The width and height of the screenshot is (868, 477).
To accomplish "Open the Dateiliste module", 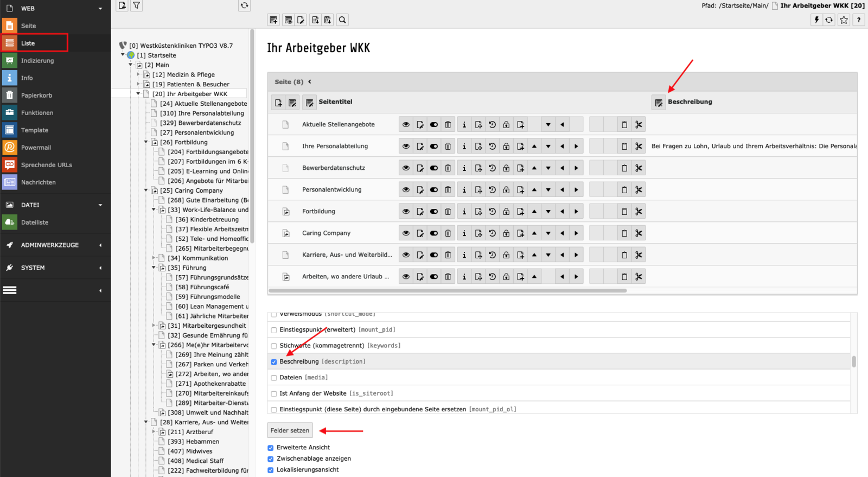I will pyautogui.click(x=35, y=222).
